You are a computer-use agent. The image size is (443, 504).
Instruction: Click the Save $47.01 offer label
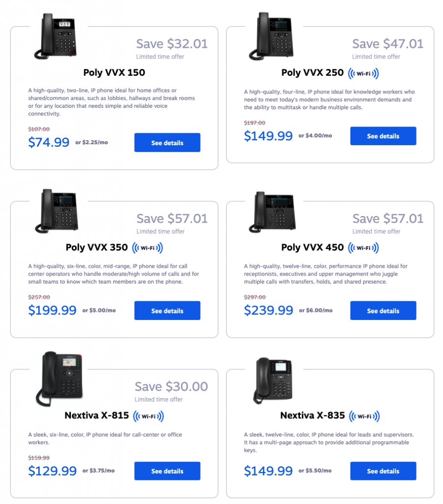pos(387,44)
